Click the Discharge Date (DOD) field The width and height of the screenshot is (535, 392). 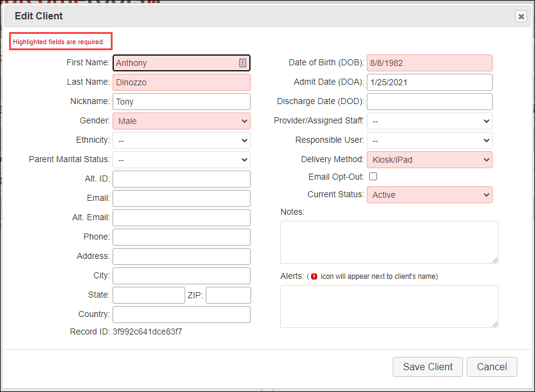click(430, 102)
